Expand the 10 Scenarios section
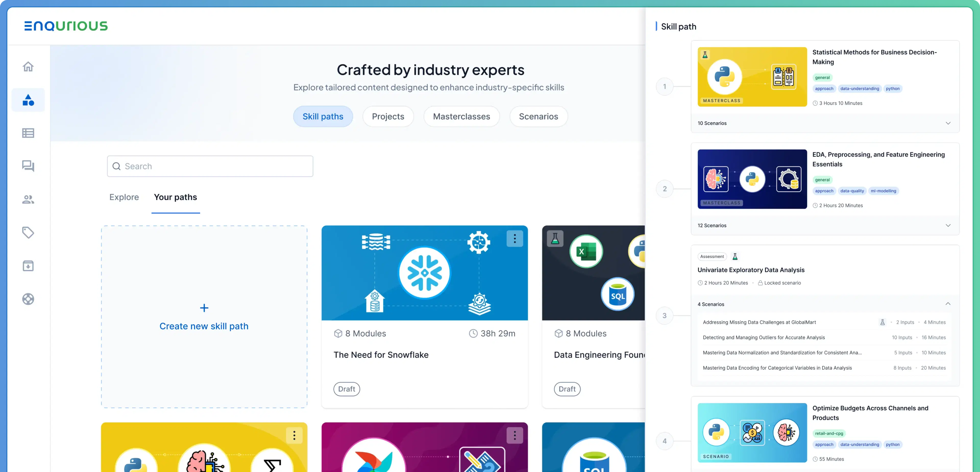This screenshot has width=980, height=472. (x=948, y=123)
